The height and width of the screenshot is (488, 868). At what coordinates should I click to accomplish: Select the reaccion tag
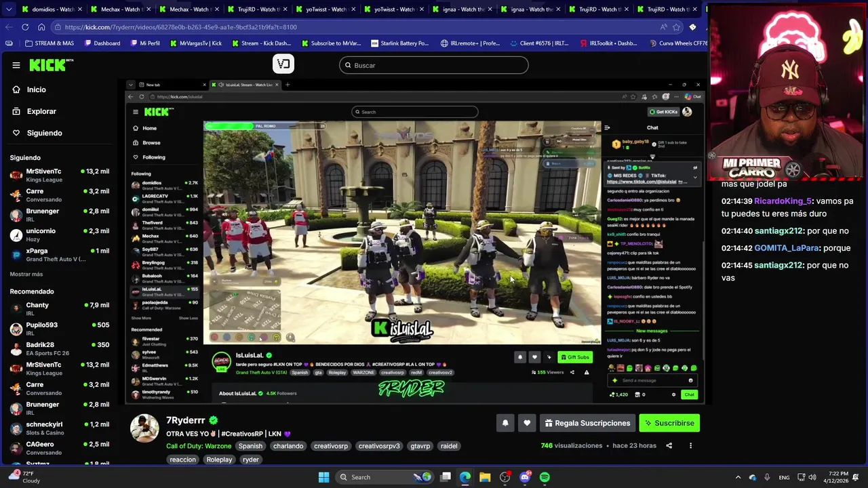(183, 460)
